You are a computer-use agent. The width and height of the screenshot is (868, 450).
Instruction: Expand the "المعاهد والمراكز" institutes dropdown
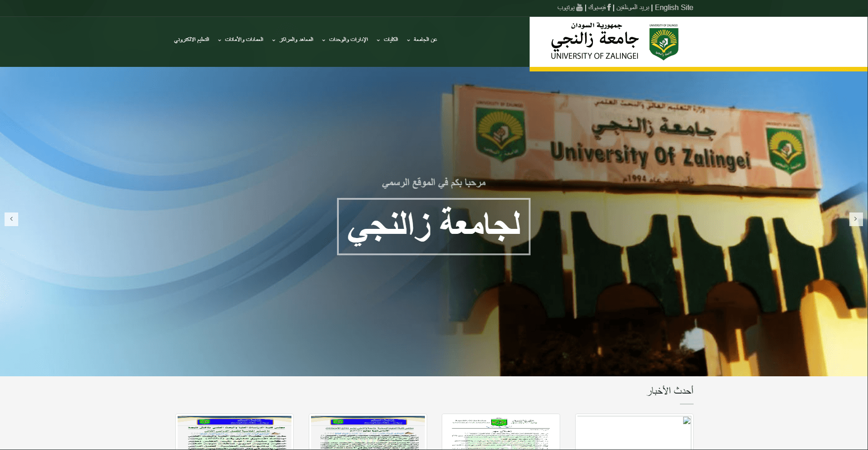point(296,40)
